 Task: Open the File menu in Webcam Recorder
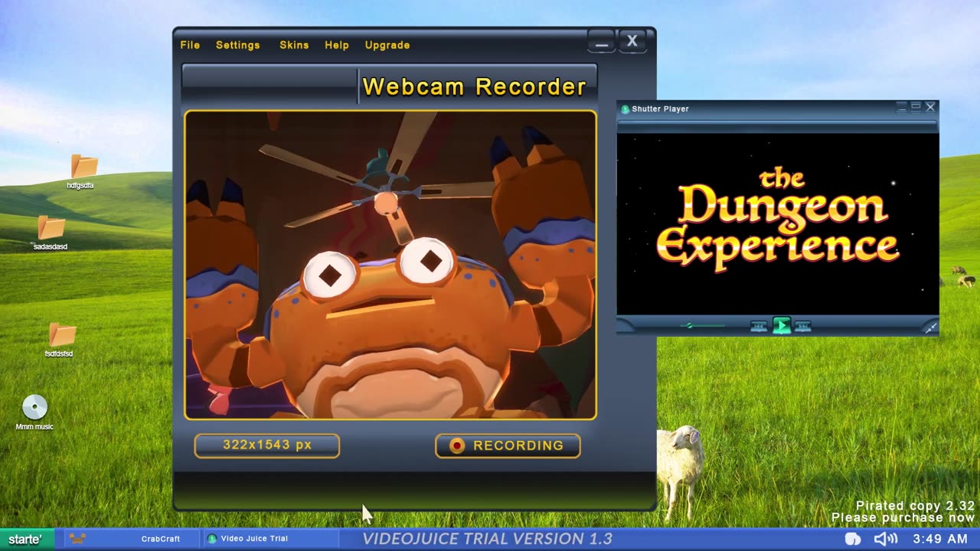point(190,45)
